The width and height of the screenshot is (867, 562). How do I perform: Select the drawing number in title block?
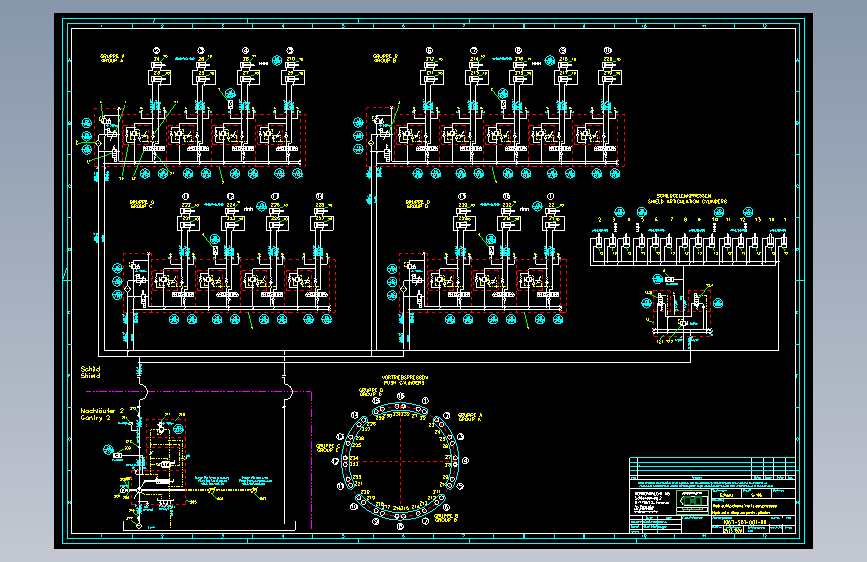(x=745, y=522)
